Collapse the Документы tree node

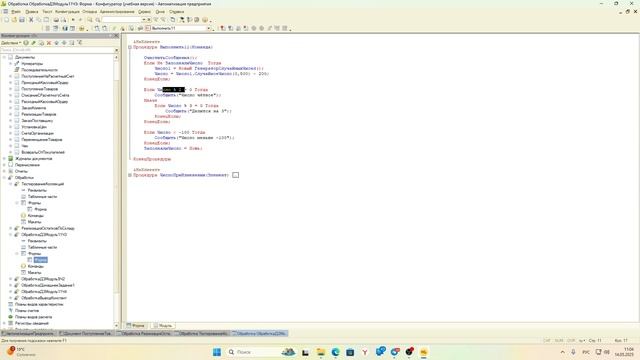click(4, 57)
